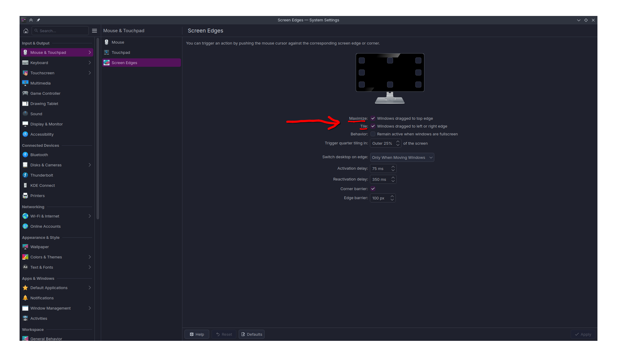Select the Mouse submenu entry
This screenshot has height=364, width=617.
141,42
